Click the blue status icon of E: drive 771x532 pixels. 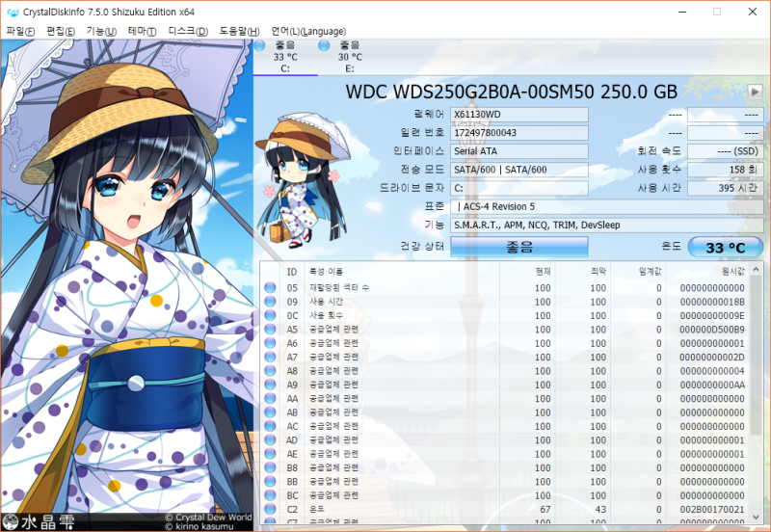[324, 45]
